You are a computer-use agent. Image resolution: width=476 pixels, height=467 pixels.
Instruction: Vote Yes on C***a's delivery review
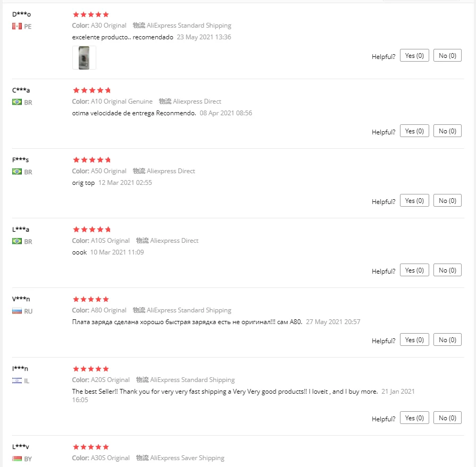[x=414, y=131]
